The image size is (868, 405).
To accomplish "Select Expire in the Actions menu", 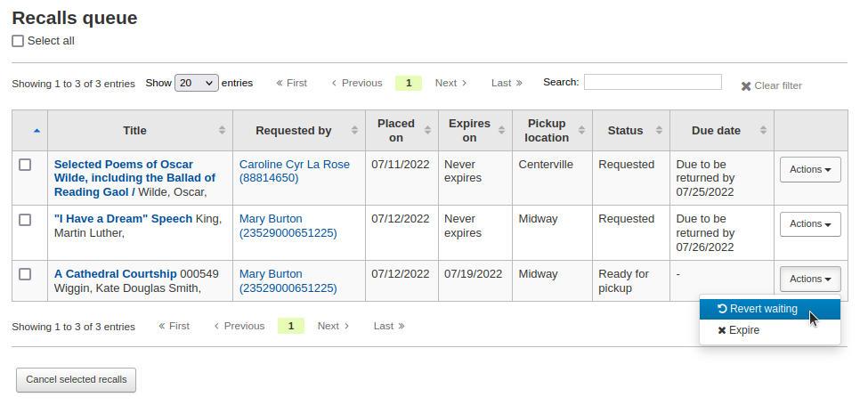I will click(739, 330).
